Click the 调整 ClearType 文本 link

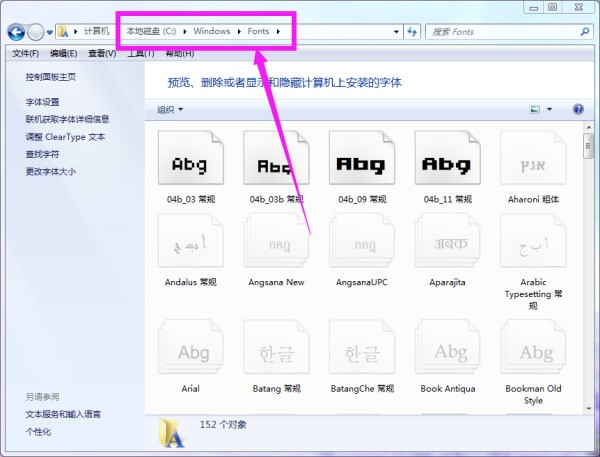tap(65, 137)
